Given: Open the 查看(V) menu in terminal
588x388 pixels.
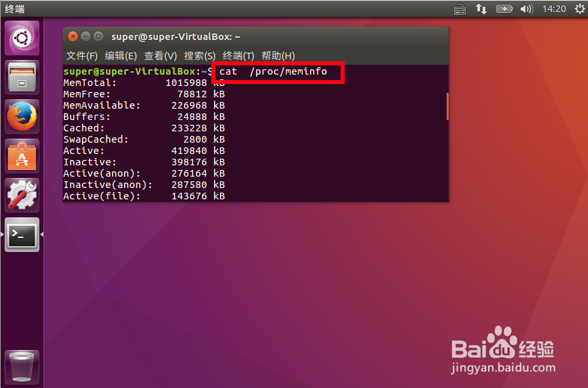Looking at the screenshot, I should (161, 56).
